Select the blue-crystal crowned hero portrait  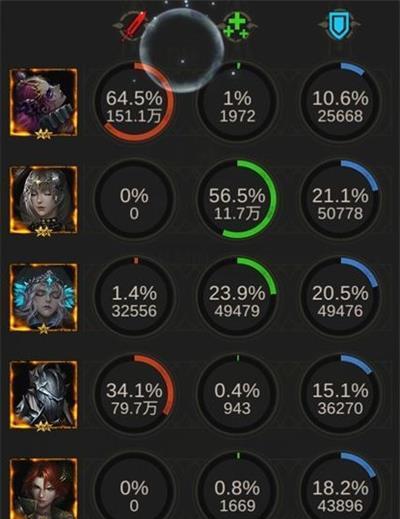(x=44, y=298)
